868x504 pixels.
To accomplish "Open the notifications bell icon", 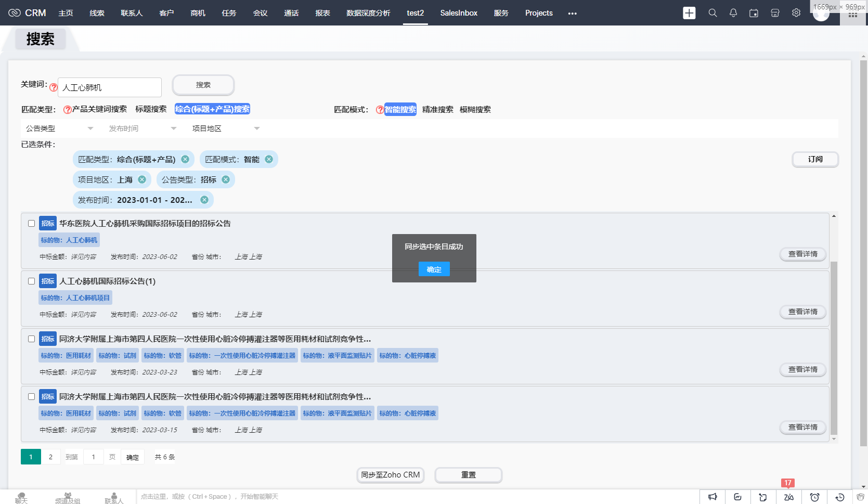I will (x=733, y=13).
